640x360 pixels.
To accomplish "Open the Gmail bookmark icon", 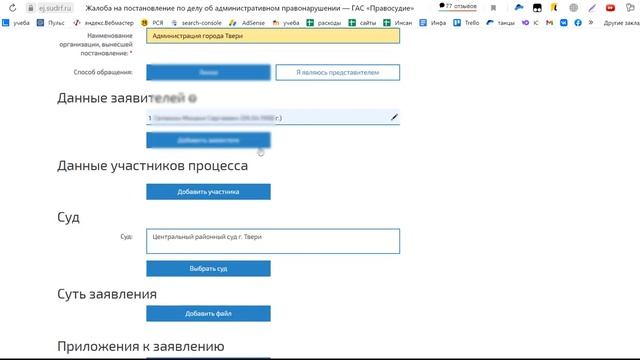I will pos(550,23).
